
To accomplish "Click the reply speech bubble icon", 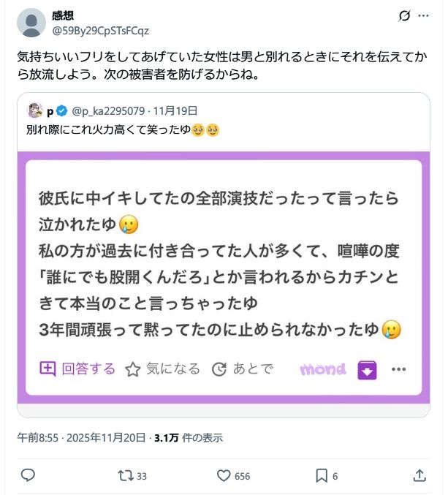I will (x=28, y=475).
